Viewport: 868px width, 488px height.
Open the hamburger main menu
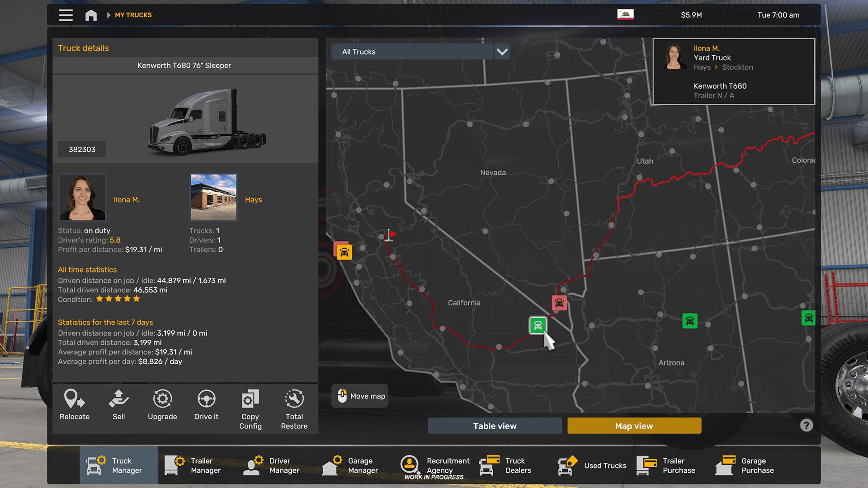(66, 15)
